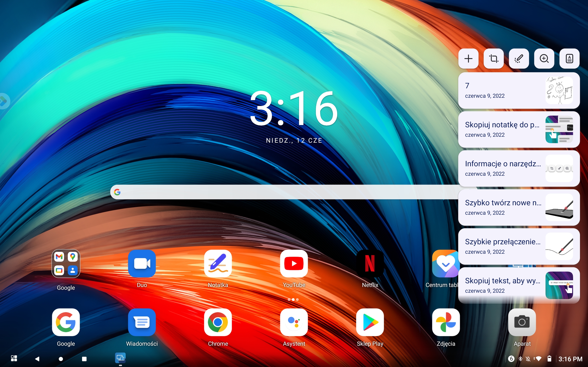Open the notes list icon
The width and height of the screenshot is (588, 367).
569,58
